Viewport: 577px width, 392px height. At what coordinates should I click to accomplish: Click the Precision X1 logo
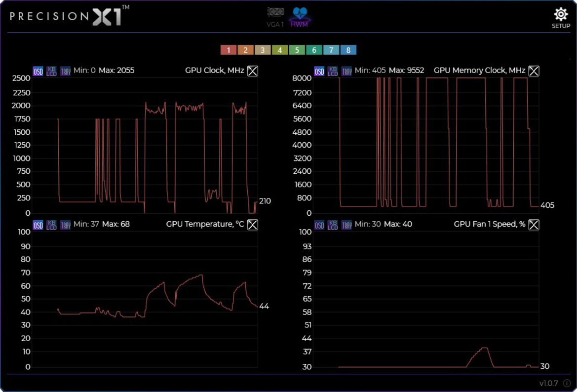(70, 16)
